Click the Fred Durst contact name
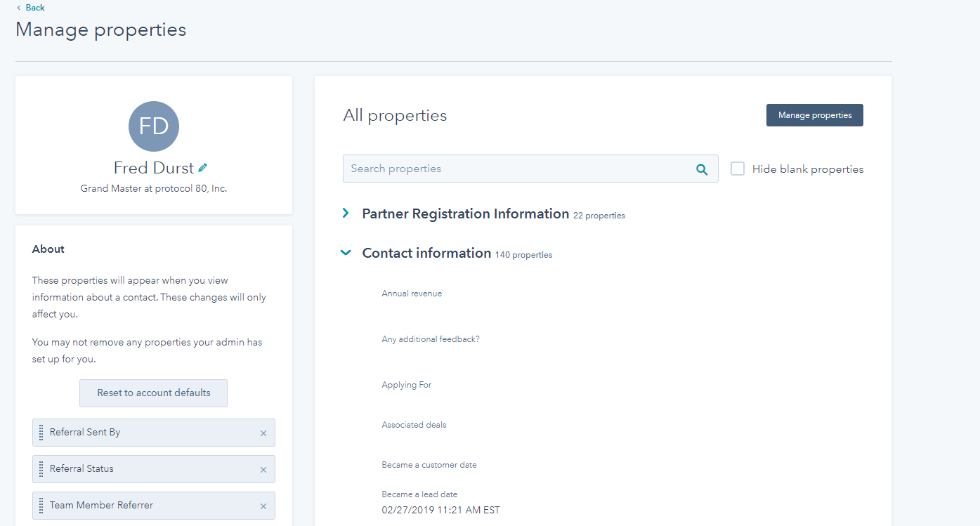 tap(154, 168)
